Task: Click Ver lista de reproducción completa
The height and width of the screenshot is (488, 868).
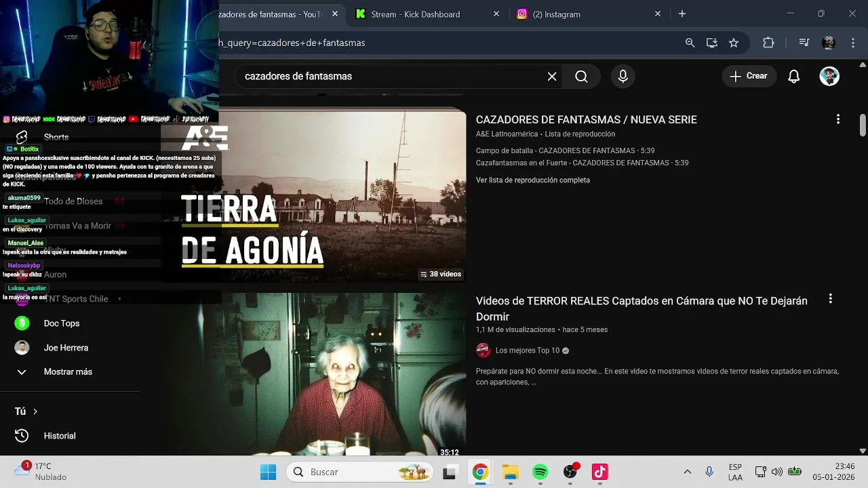Action: click(533, 180)
